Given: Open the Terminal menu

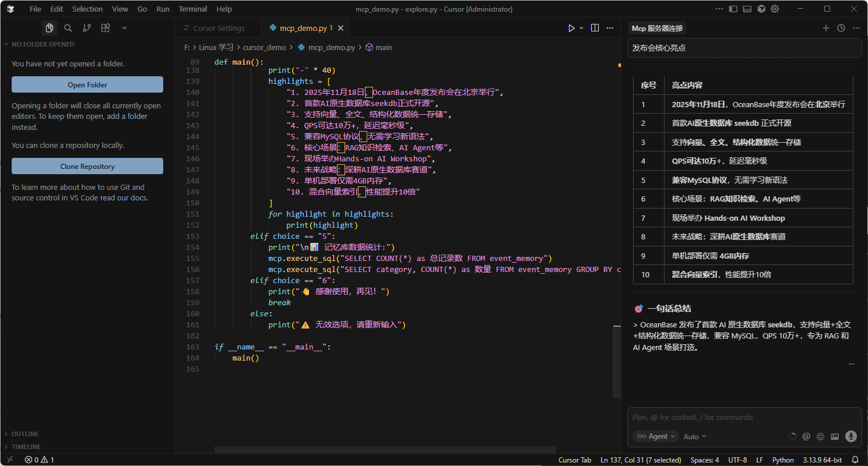Looking at the screenshot, I should click(x=192, y=9).
